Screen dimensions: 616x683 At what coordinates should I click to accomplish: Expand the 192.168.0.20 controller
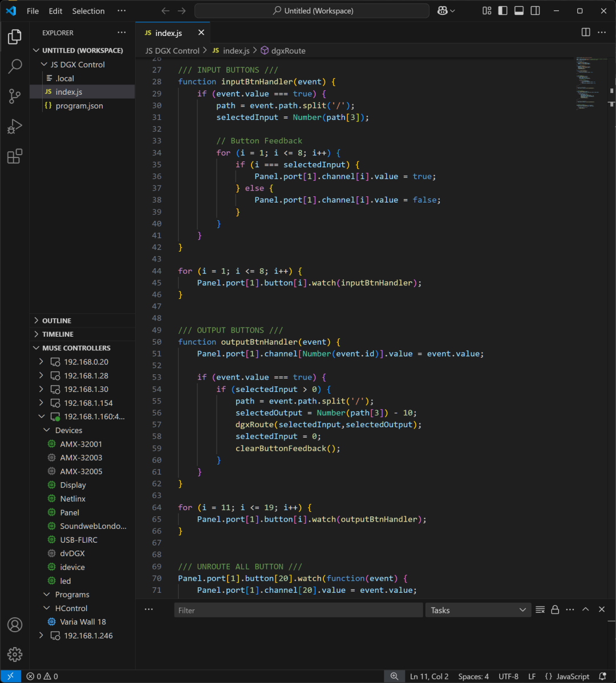click(x=42, y=362)
